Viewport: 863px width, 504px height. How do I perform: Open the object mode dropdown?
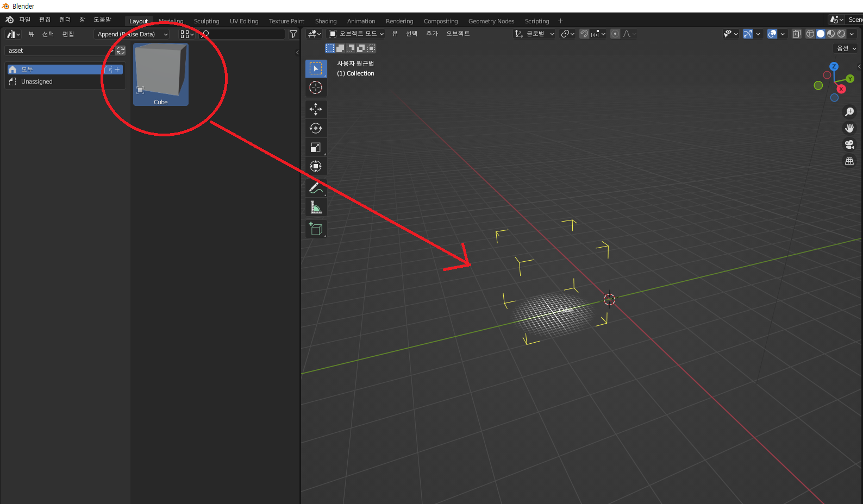click(356, 34)
